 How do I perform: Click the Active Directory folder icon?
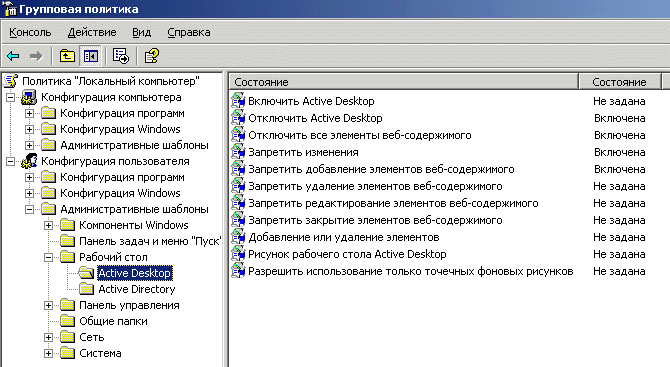tap(87, 289)
